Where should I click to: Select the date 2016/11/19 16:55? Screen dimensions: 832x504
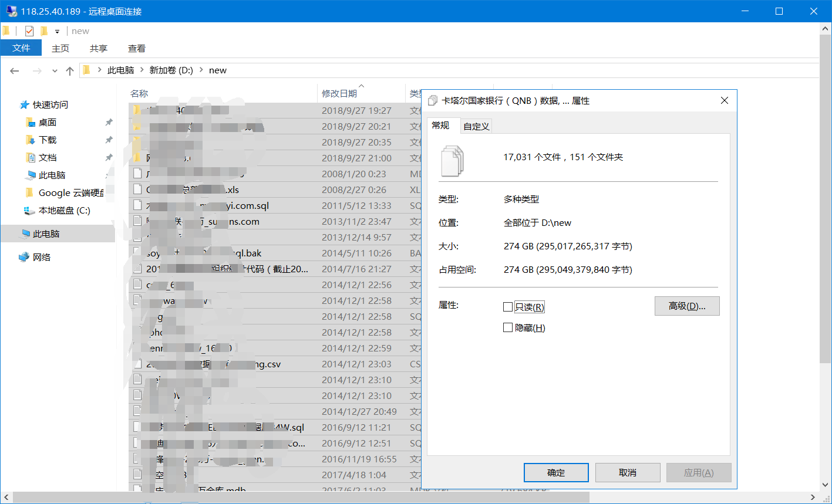pos(359,459)
